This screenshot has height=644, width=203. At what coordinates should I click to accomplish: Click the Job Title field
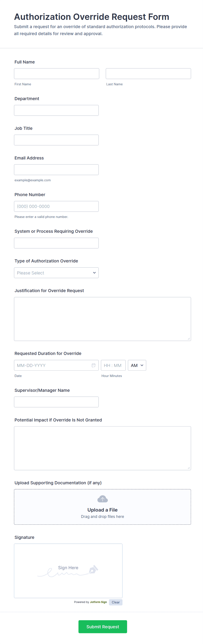pyautogui.click(x=56, y=140)
